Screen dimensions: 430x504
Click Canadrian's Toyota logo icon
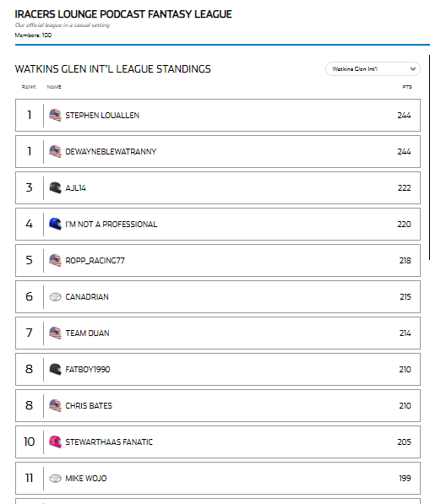pyautogui.click(x=55, y=296)
